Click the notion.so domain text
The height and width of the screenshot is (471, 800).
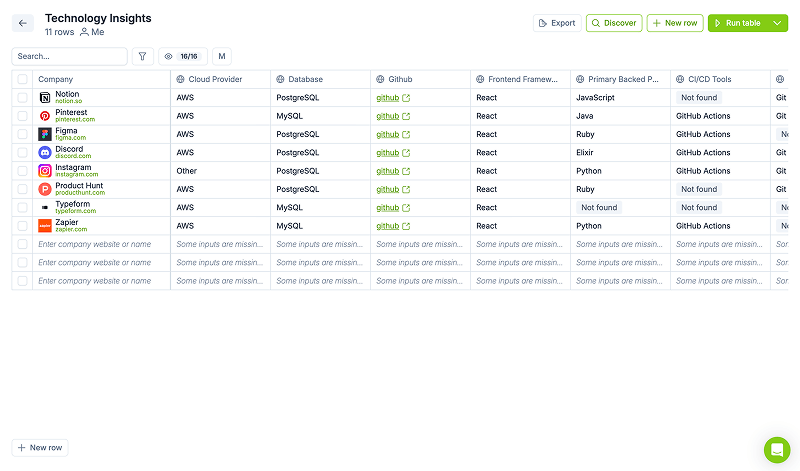click(x=68, y=101)
